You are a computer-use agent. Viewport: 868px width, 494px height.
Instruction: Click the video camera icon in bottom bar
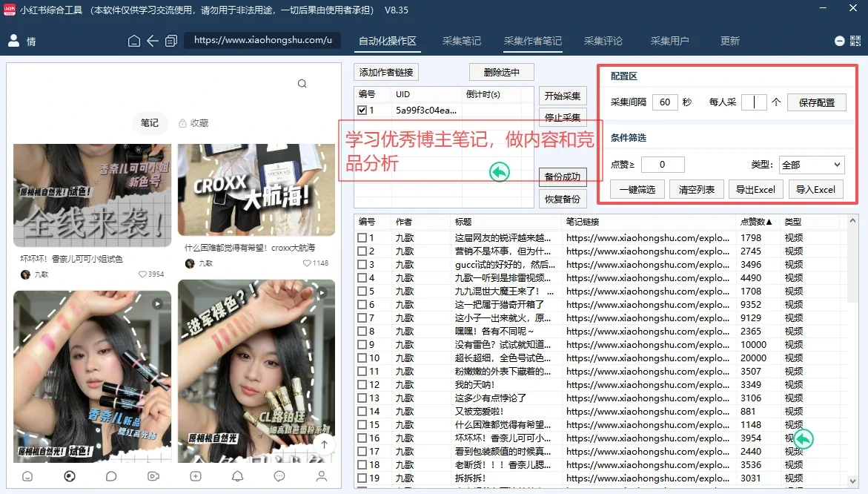pos(153,476)
